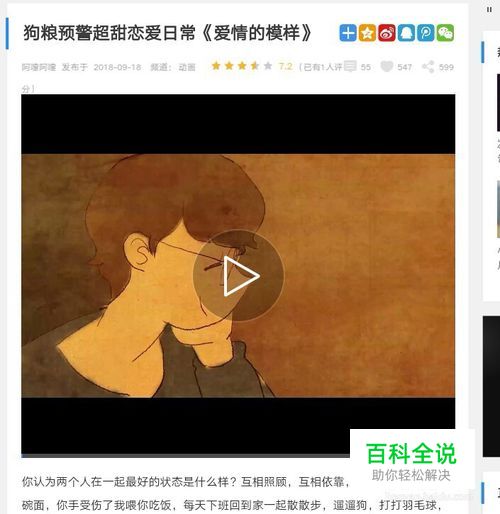
Task: Play the video with the center button
Action: [x=239, y=275]
